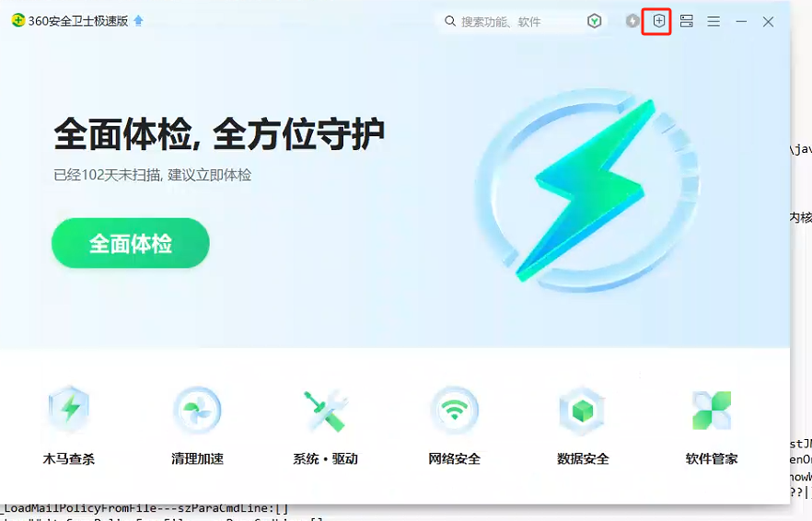
Task: Open the hamburger main menu
Action: pyautogui.click(x=713, y=21)
